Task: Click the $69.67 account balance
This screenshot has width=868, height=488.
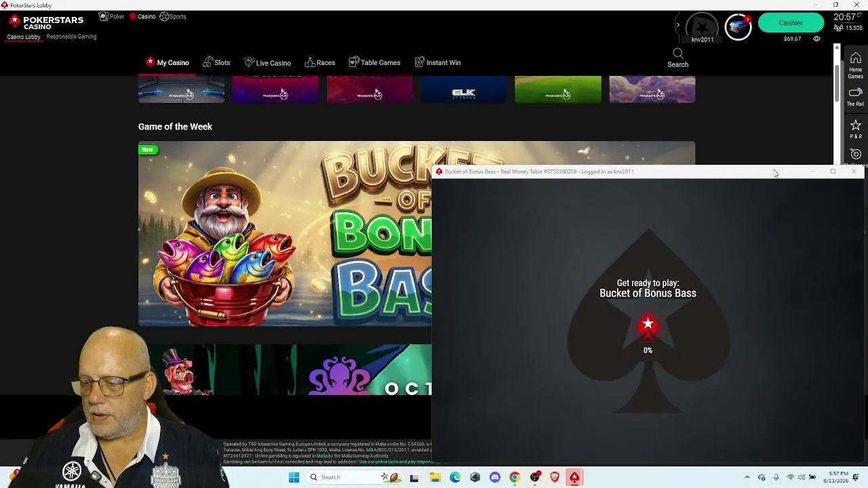Action: pyautogui.click(x=792, y=39)
